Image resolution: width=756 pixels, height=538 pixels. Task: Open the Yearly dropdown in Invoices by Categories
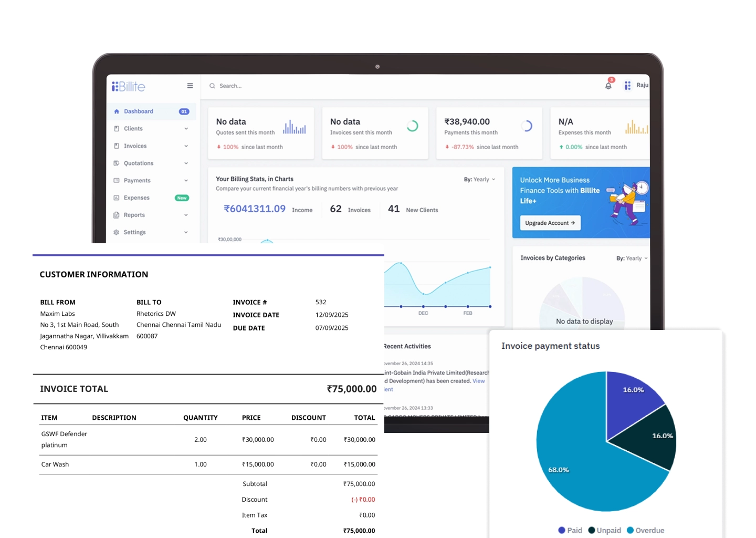[x=632, y=258]
